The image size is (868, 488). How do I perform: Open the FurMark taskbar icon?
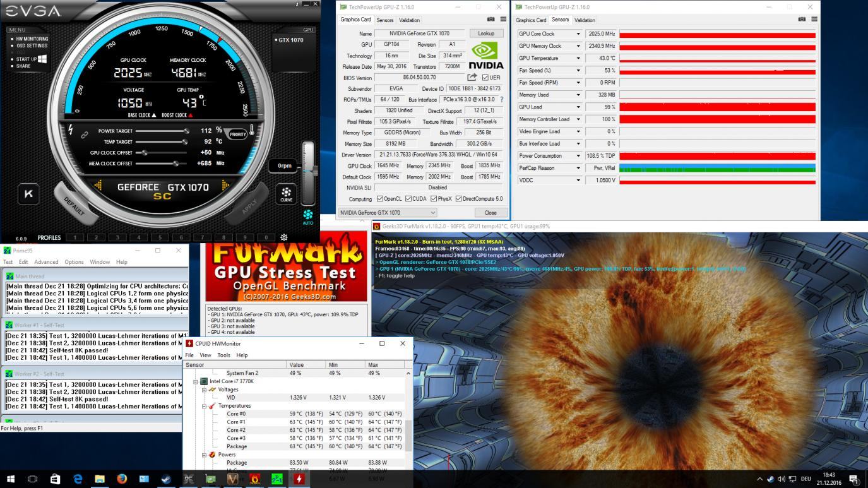point(254,479)
